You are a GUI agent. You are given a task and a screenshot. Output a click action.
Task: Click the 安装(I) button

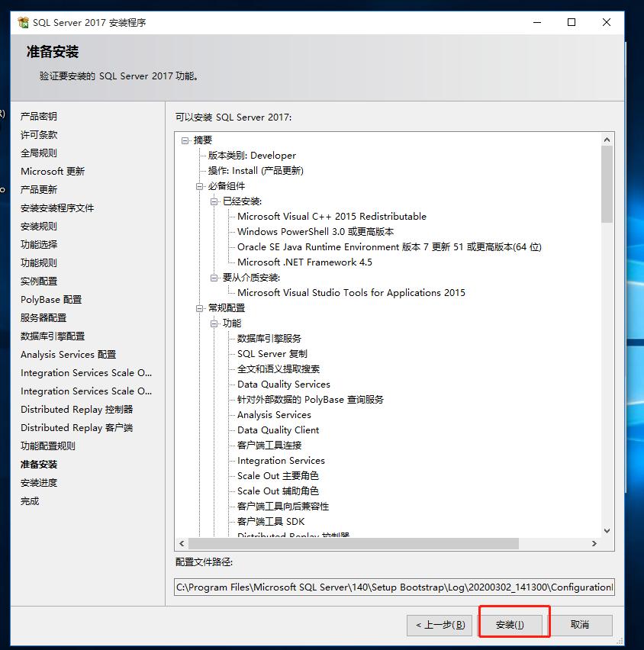coord(510,625)
